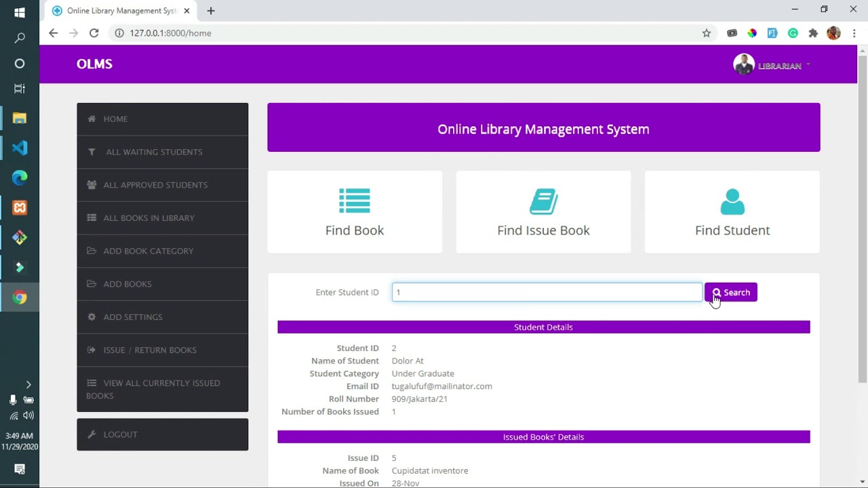Open ADD BOOKS menu item
The height and width of the screenshot is (488, 868).
(162, 284)
